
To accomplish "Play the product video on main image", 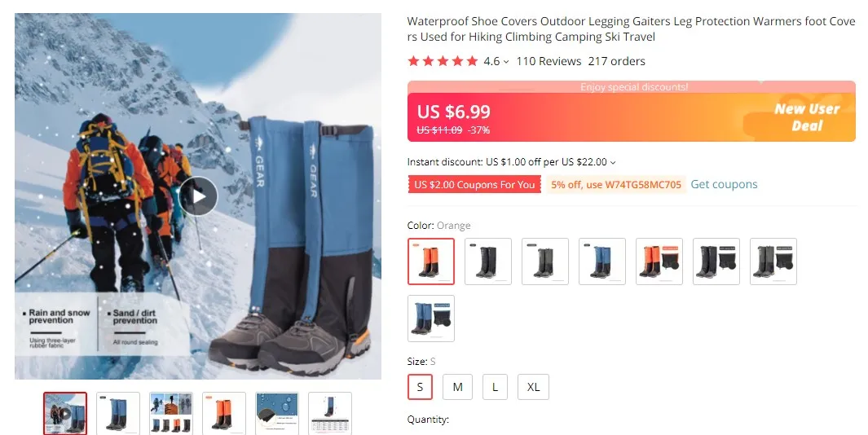I will (x=198, y=196).
